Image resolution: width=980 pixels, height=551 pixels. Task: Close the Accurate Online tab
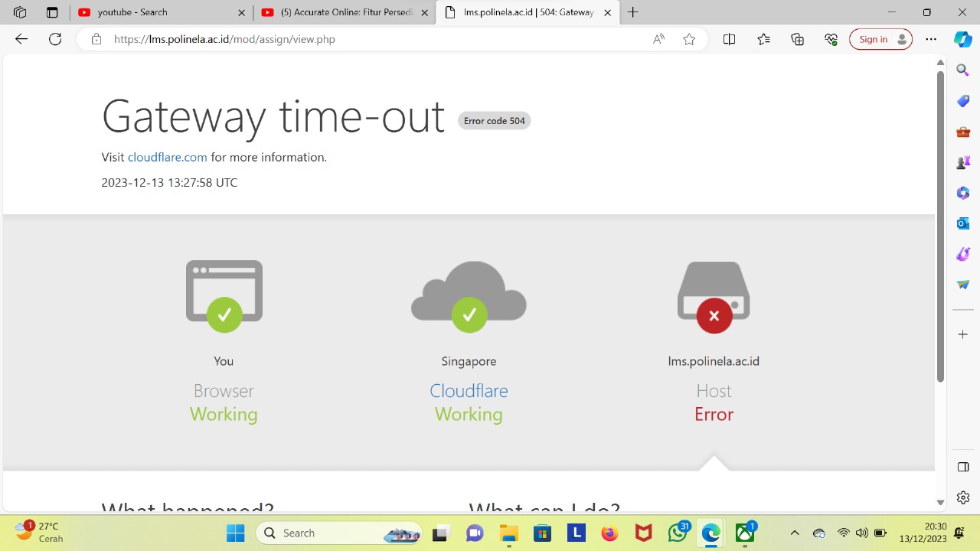424,12
